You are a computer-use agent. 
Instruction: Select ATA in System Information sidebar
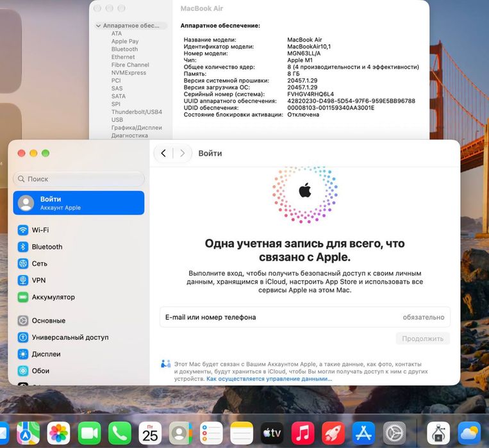pos(117,33)
